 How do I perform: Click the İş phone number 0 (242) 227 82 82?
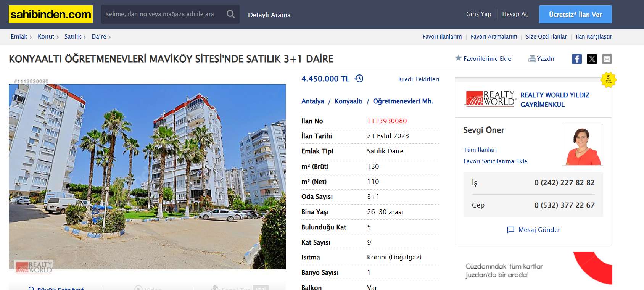click(x=564, y=183)
